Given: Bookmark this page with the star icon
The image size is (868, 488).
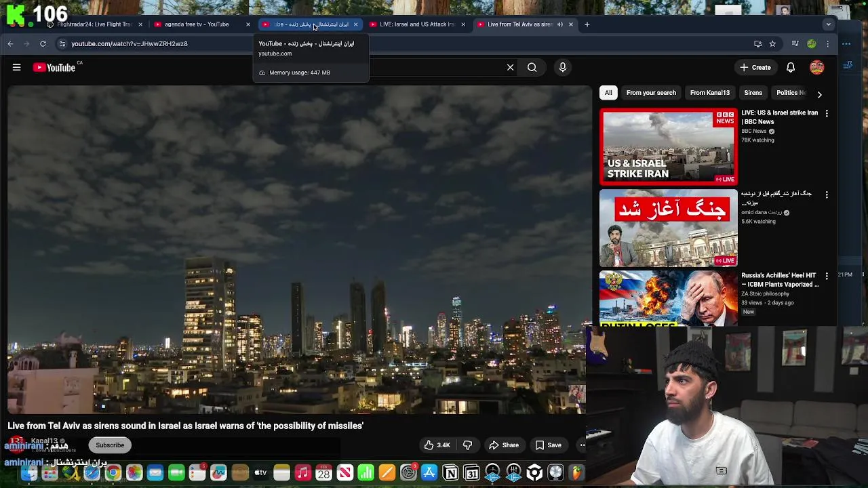Looking at the screenshot, I should point(772,43).
